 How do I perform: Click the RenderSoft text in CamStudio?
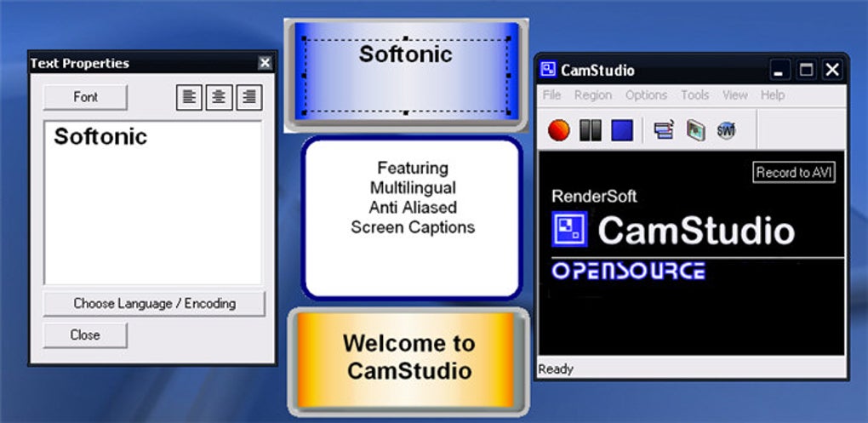(x=594, y=196)
